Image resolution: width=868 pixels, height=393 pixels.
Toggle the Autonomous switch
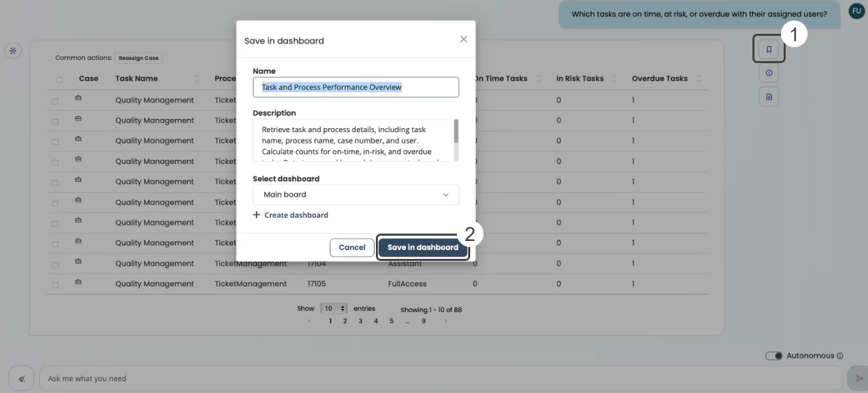click(x=774, y=356)
